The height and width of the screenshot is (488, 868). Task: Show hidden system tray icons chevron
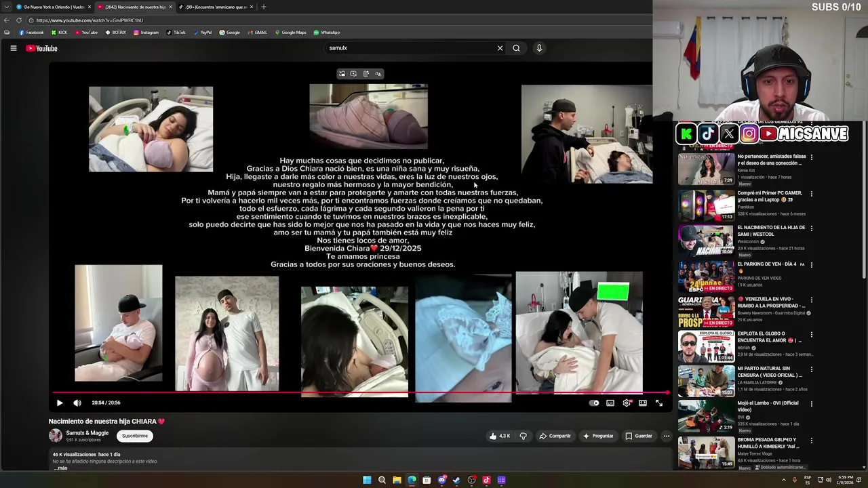coord(784,480)
